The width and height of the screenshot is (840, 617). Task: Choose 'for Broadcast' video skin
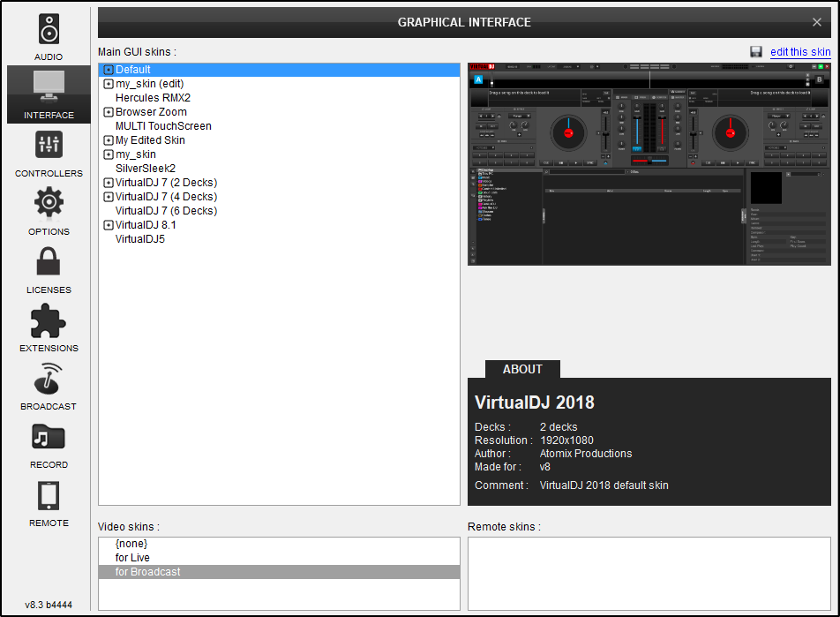(x=279, y=572)
